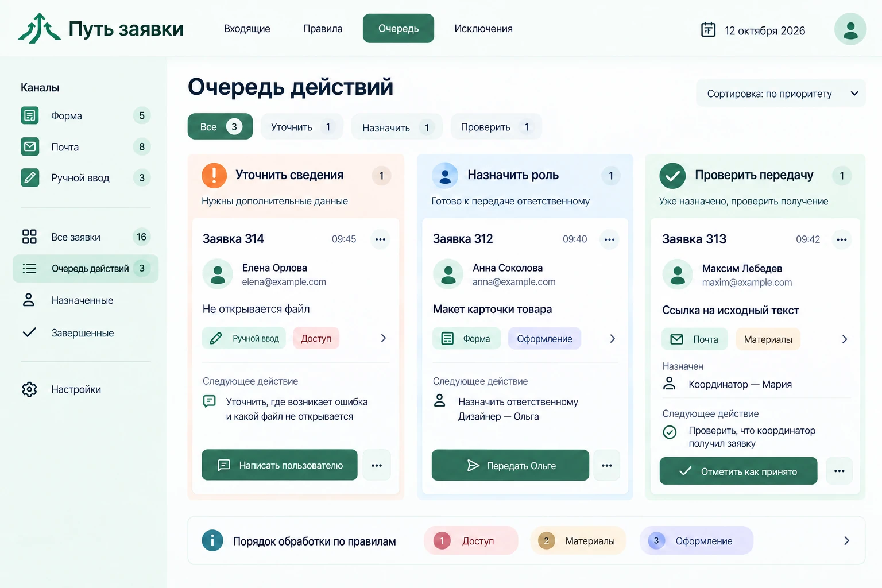Open the Настройки gear icon

29,389
